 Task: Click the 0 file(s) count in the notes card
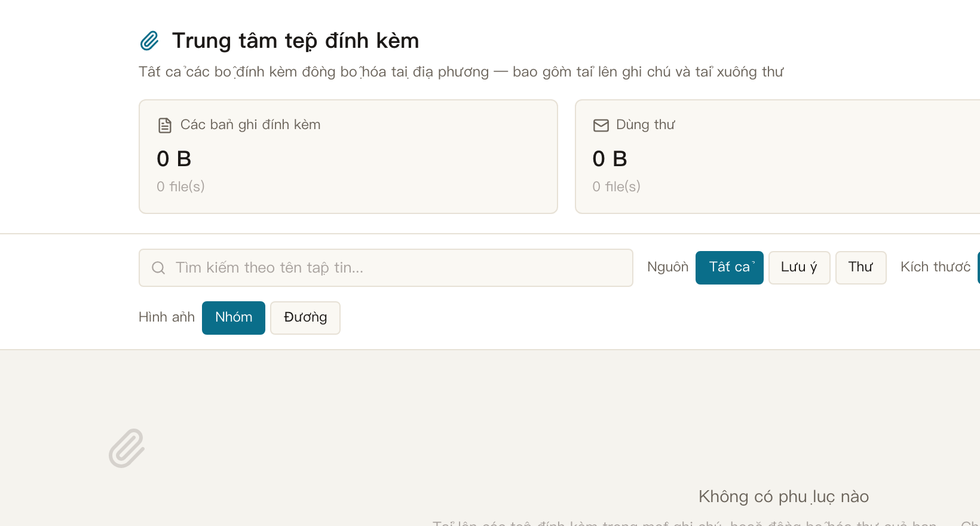[x=180, y=186]
